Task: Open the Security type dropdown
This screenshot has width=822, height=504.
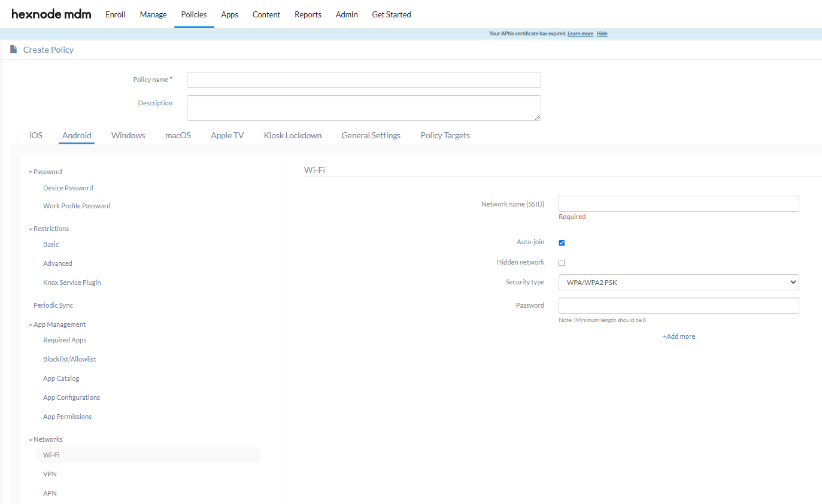Action: pos(678,282)
